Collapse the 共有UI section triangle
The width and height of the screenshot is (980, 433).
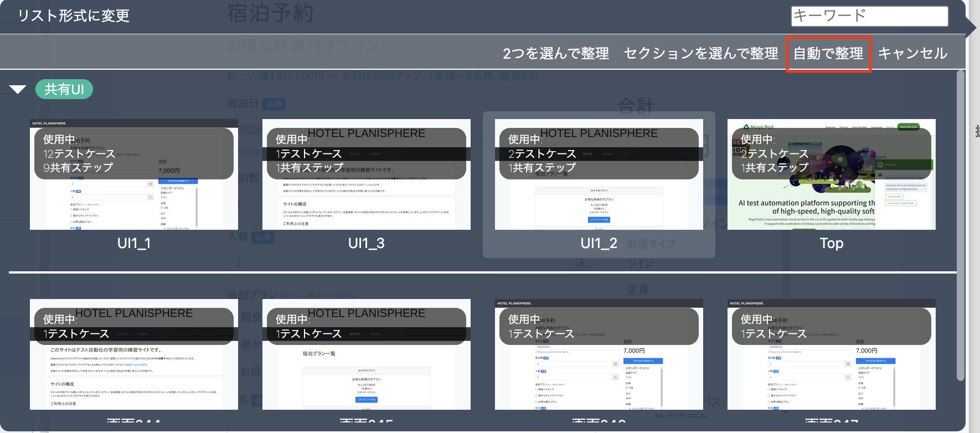point(18,89)
